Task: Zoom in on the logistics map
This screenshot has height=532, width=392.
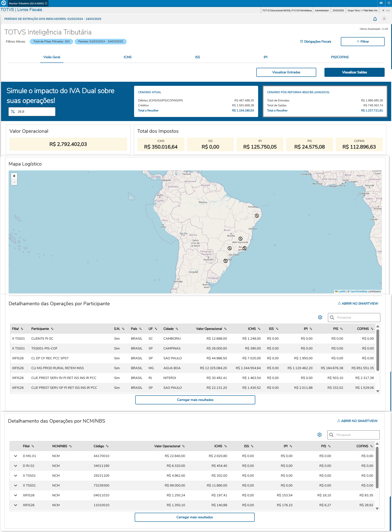Action: tap(14, 176)
